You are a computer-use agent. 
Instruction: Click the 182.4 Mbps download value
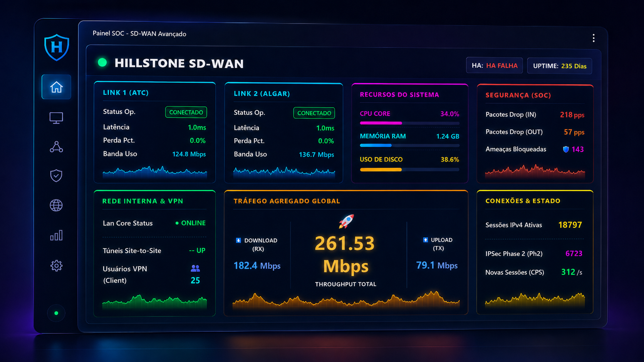pos(257,265)
